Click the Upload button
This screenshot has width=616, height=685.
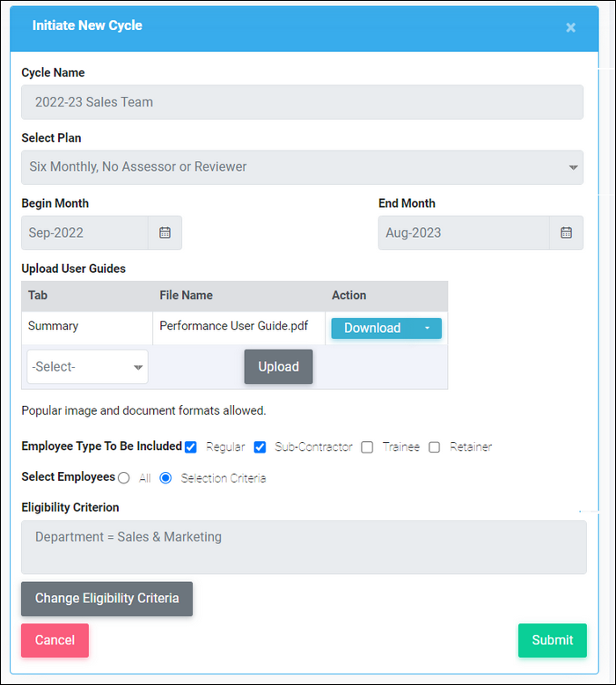pyautogui.click(x=279, y=366)
